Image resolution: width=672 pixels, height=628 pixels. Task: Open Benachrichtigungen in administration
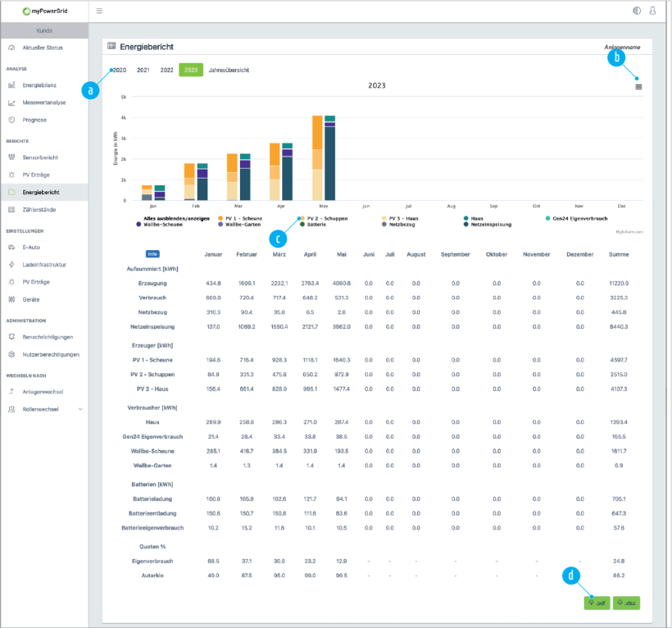coord(48,337)
